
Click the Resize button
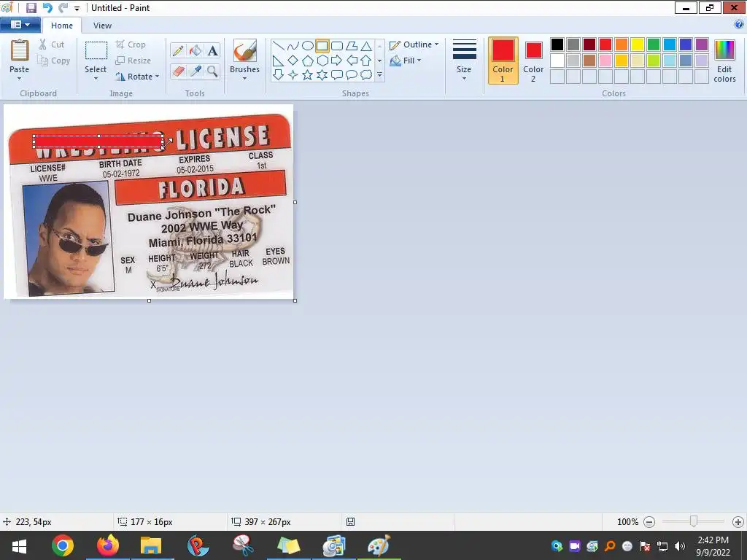click(133, 61)
